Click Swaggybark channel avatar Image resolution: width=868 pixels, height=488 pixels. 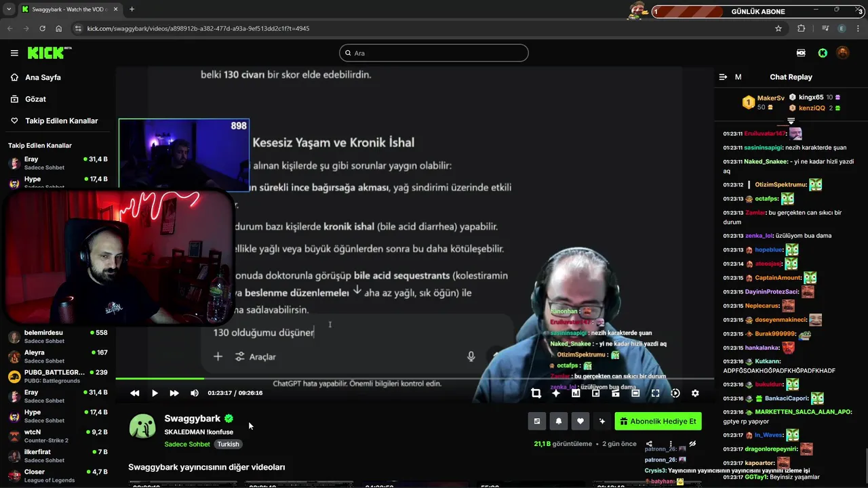[x=142, y=426]
